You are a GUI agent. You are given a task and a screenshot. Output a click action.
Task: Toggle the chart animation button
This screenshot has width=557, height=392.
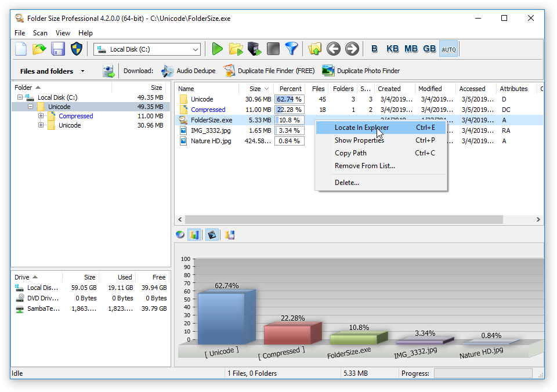(x=212, y=235)
